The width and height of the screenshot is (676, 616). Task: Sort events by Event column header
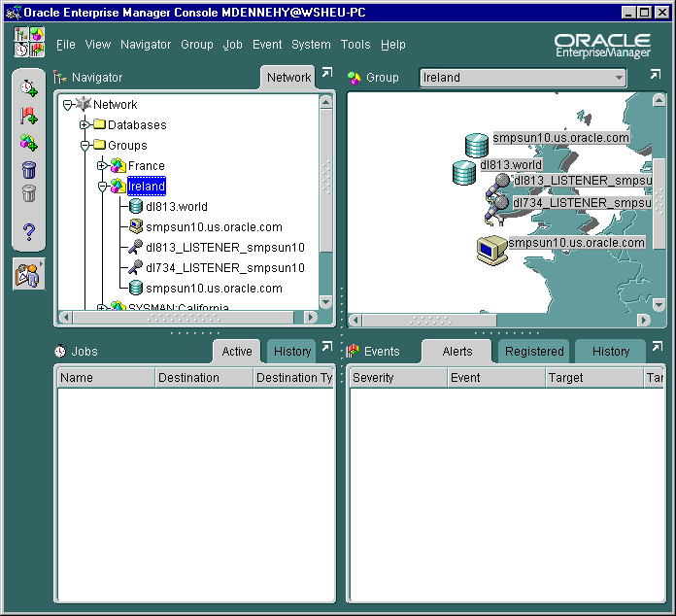click(x=496, y=378)
